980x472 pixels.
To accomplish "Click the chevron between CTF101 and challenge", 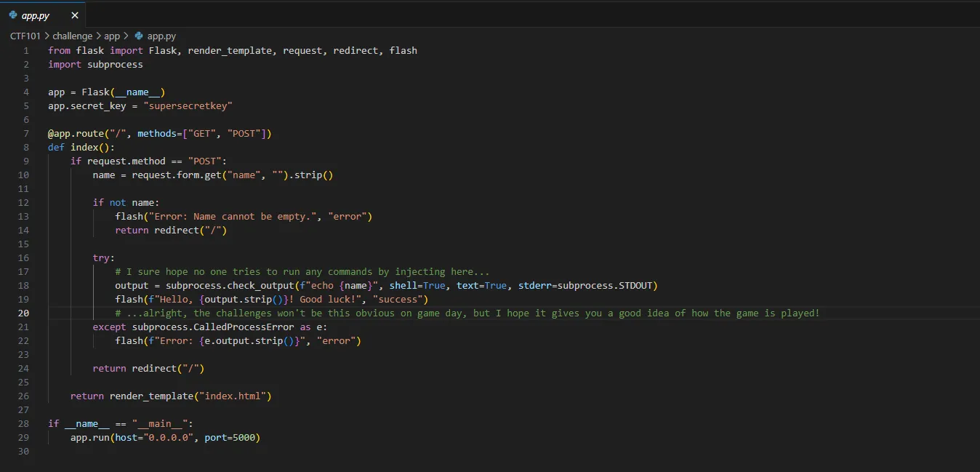I will [x=47, y=36].
